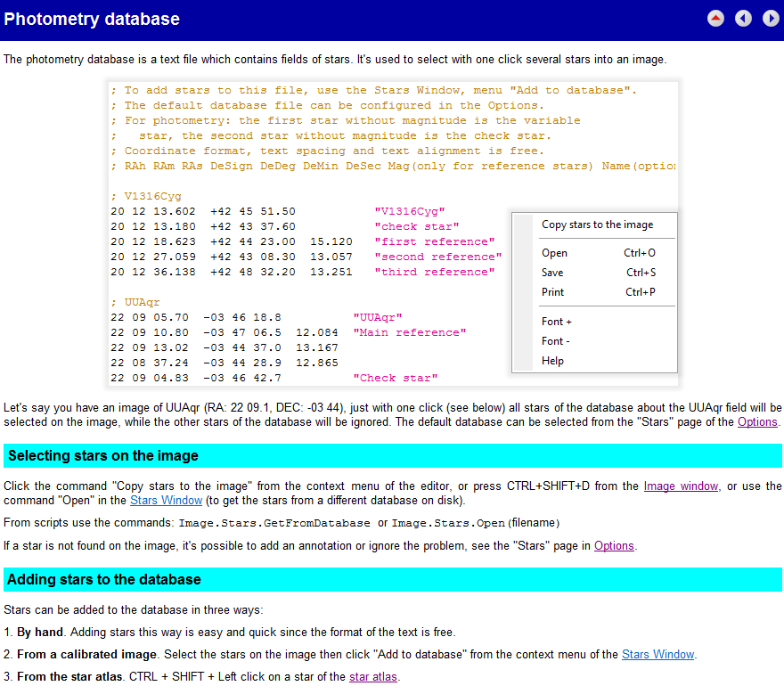The height and width of the screenshot is (686, 784).
Task: Click the Ctrl+O shortcut text
Action: (x=640, y=253)
